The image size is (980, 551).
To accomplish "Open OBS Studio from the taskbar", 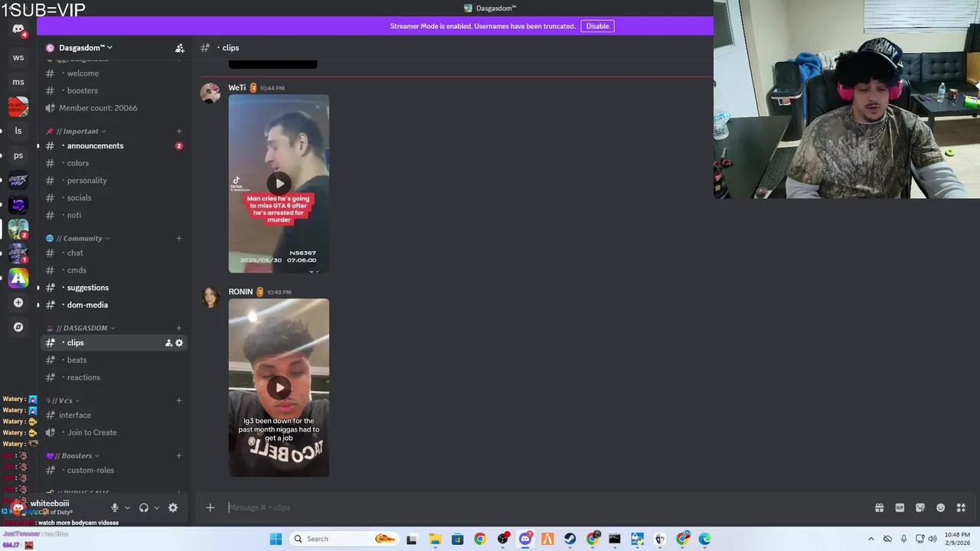I will tap(503, 539).
